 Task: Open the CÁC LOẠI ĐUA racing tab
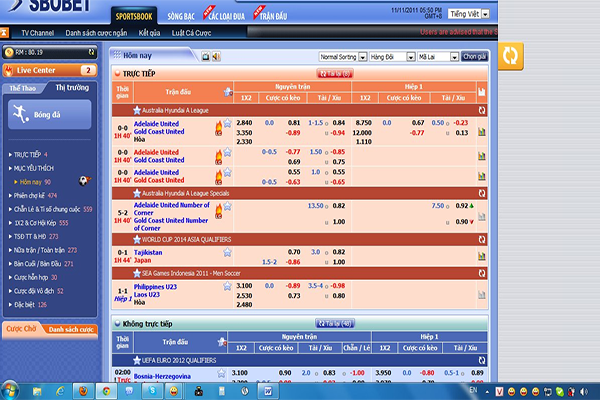pyautogui.click(x=226, y=16)
